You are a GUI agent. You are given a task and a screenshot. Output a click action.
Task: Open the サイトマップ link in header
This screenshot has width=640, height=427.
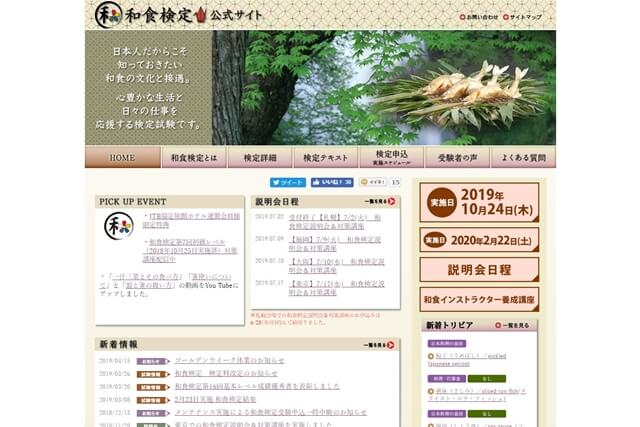tap(522, 17)
